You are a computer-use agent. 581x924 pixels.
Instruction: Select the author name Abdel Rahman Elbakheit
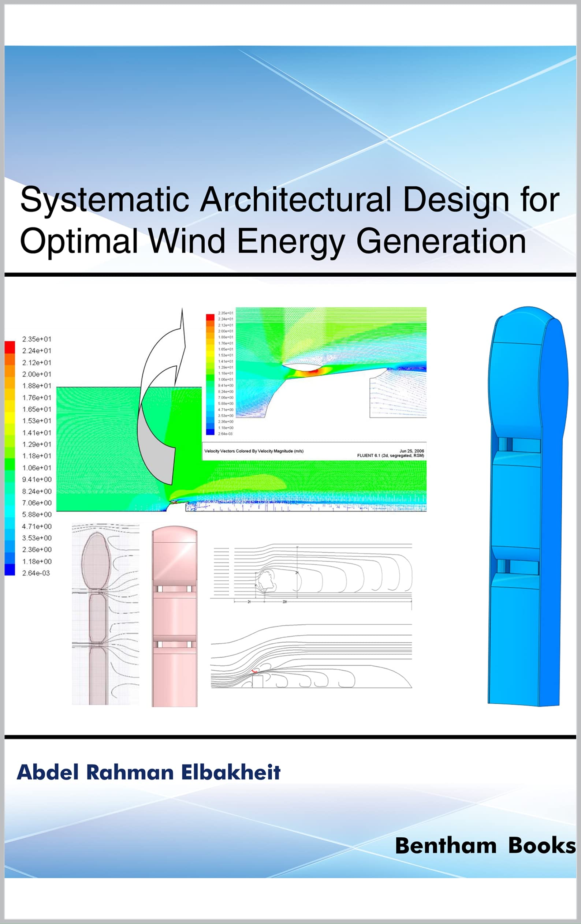(x=149, y=773)
